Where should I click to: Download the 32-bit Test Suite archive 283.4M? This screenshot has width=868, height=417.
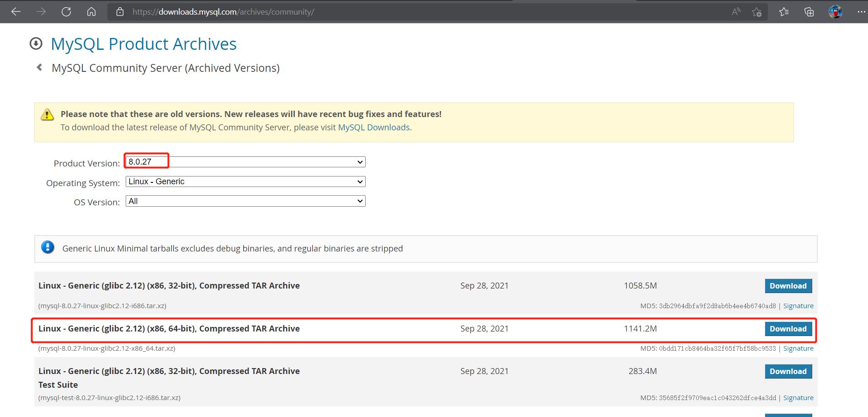coord(788,371)
